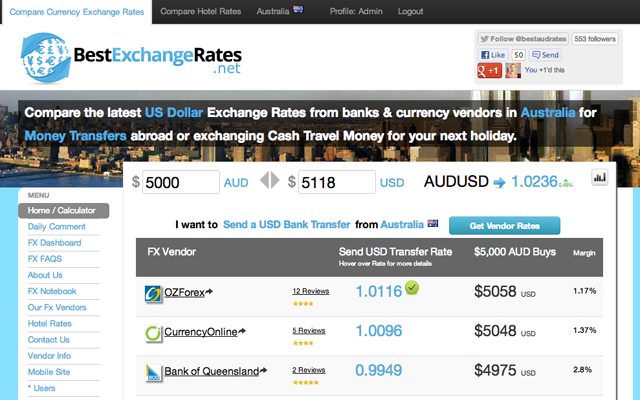640x400 pixels.
Task: Open Compare Hotel Rates tab
Action: [x=200, y=11]
